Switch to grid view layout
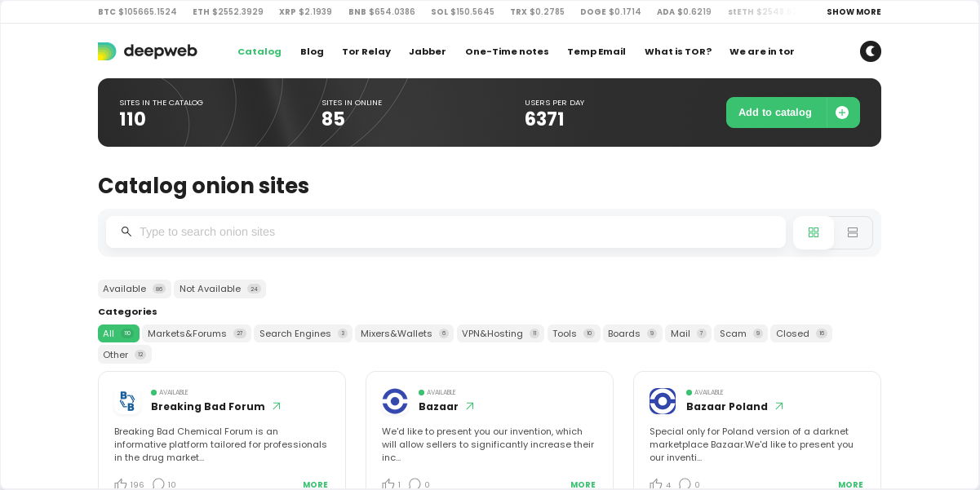This screenshot has height=490, width=980. tap(813, 232)
